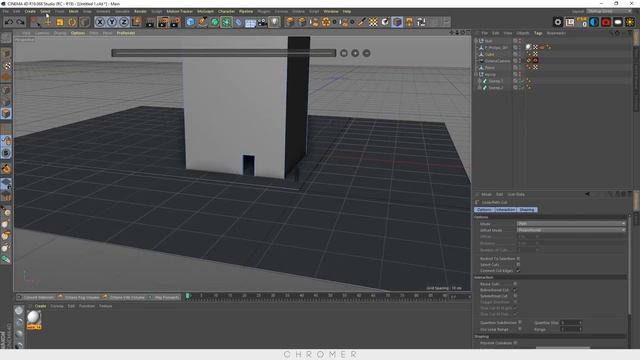This screenshot has height=360, width=640.
Task: Open viewport Options menu
Action: pos(78,33)
